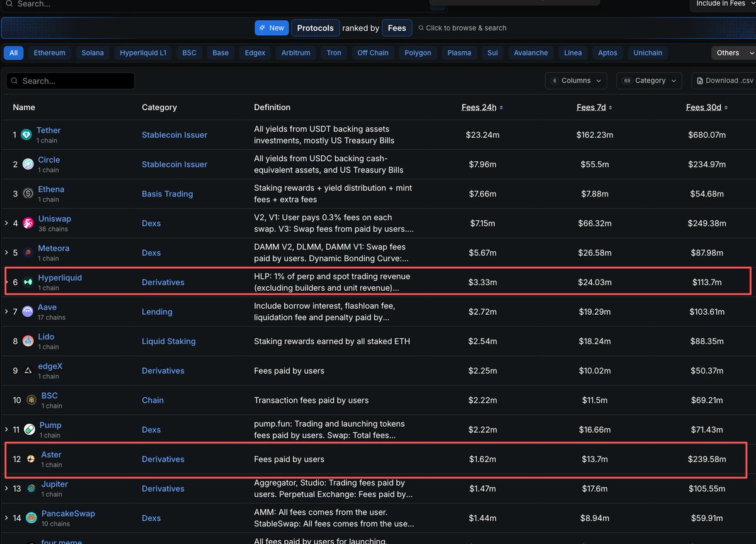Open the Basis Trading category link
This screenshot has width=756, height=544.
point(168,194)
